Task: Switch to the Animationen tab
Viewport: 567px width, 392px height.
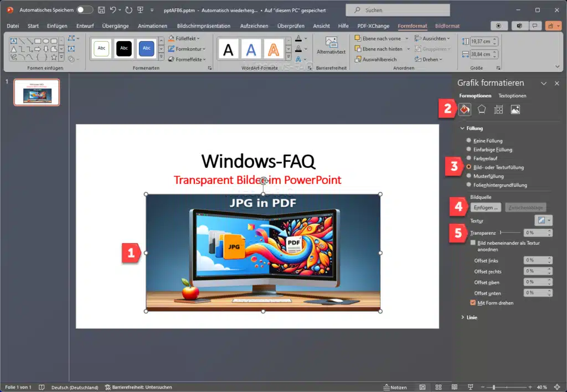Action: tap(152, 25)
